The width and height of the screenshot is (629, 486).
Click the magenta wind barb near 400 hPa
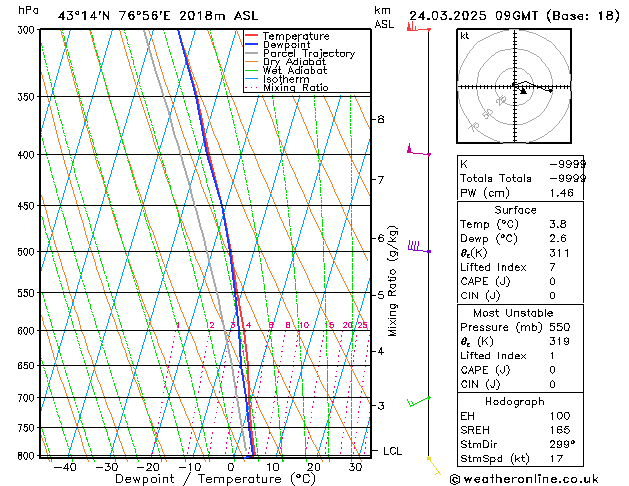tap(413, 151)
